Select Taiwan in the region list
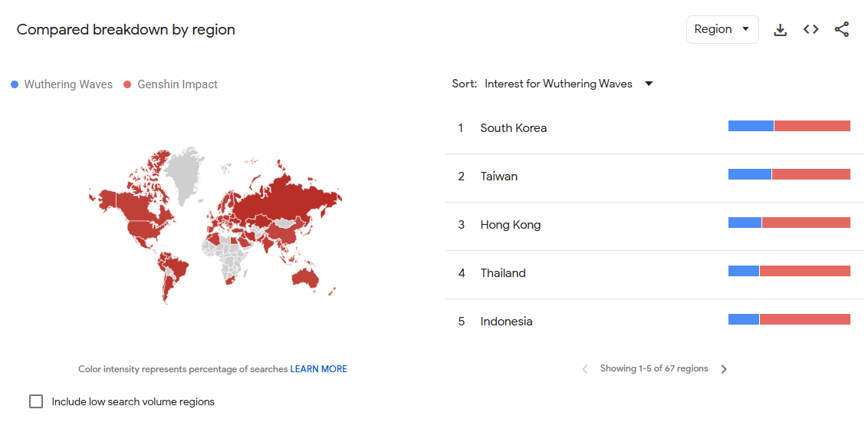 [x=499, y=177]
